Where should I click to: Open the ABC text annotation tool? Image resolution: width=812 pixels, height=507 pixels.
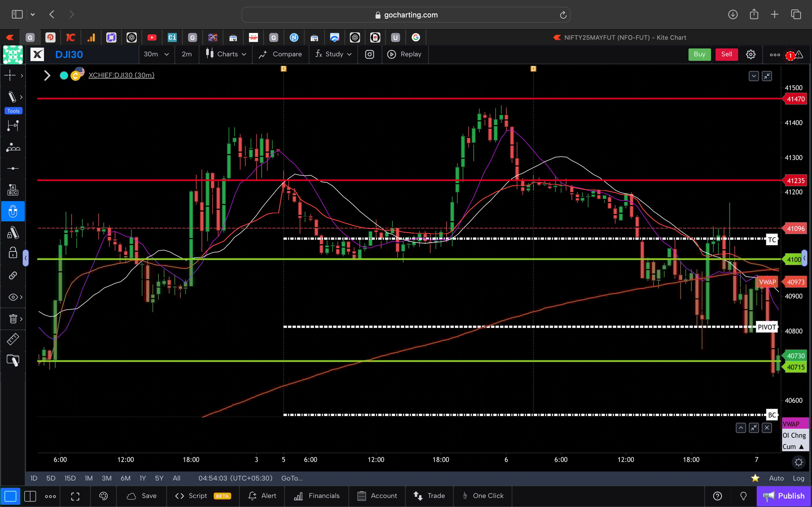(x=12, y=189)
